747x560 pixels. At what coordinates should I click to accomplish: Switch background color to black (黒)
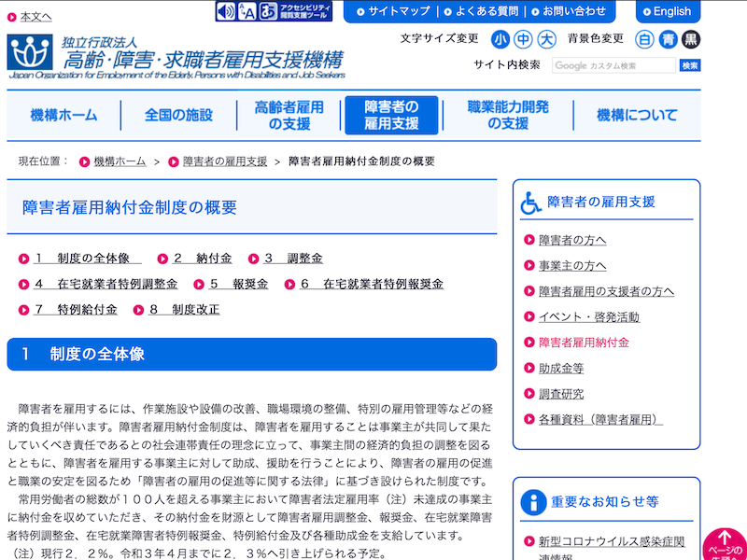pos(690,39)
